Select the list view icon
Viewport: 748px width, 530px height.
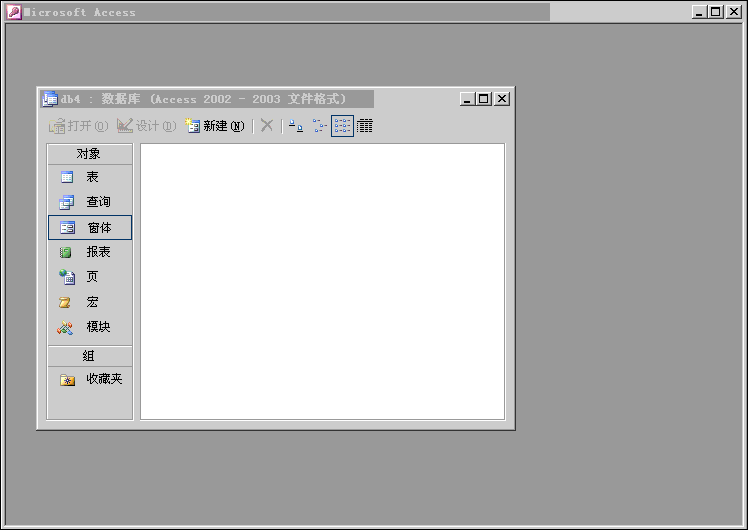click(x=342, y=126)
